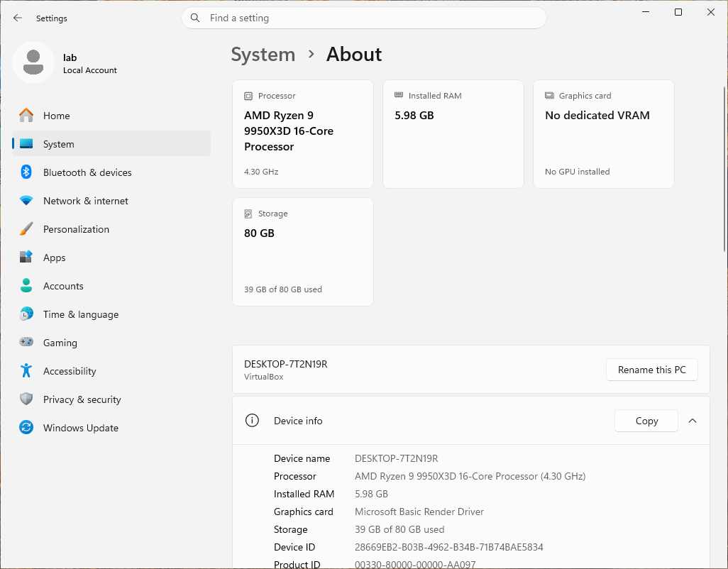728x569 pixels.
Task: Click Rename this PC button
Action: click(651, 370)
